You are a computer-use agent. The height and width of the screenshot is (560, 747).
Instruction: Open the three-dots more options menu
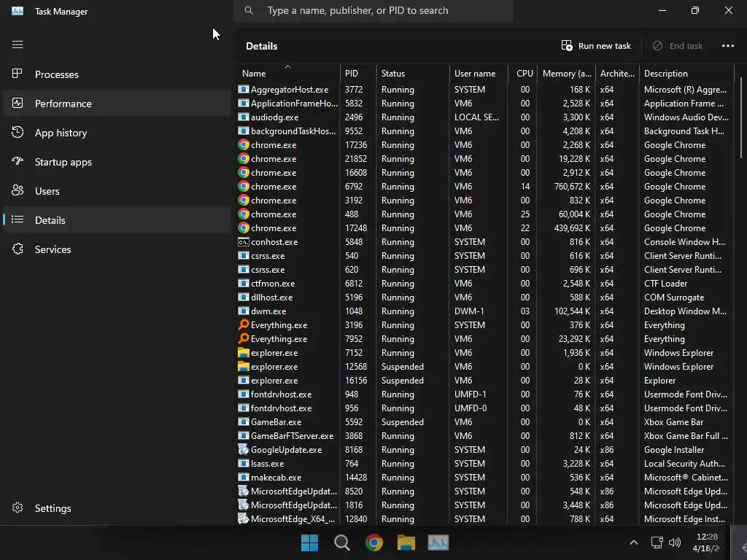tap(727, 46)
